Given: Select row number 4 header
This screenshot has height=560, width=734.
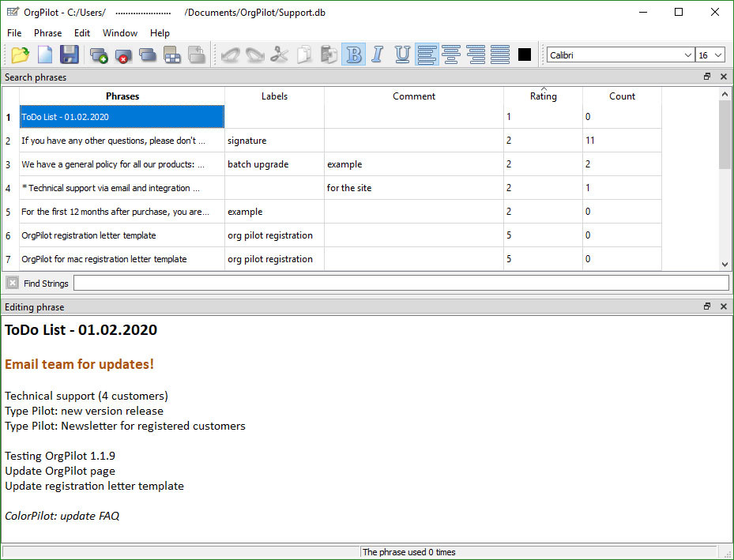Looking at the screenshot, I should [10, 188].
